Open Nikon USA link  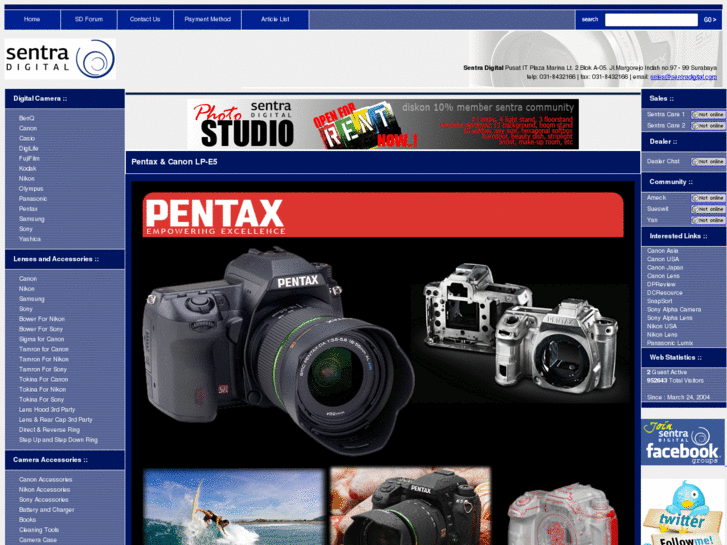click(662, 327)
